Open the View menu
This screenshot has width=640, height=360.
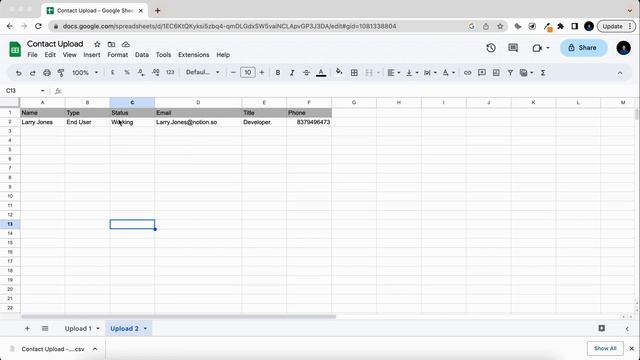coord(69,55)
